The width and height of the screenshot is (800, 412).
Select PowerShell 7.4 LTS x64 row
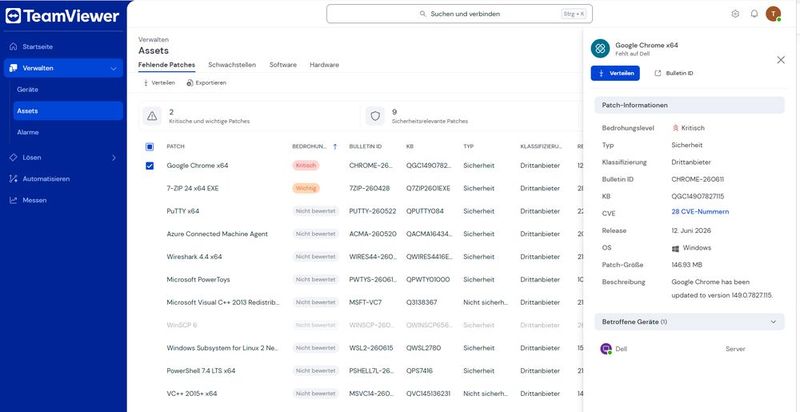point(360,371)
